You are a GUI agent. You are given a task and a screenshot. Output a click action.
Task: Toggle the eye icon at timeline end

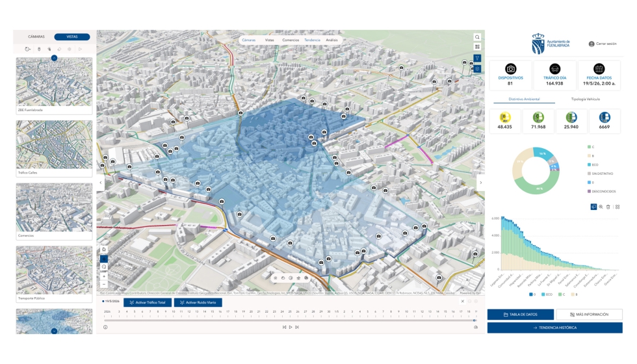(x=476, y=328)
